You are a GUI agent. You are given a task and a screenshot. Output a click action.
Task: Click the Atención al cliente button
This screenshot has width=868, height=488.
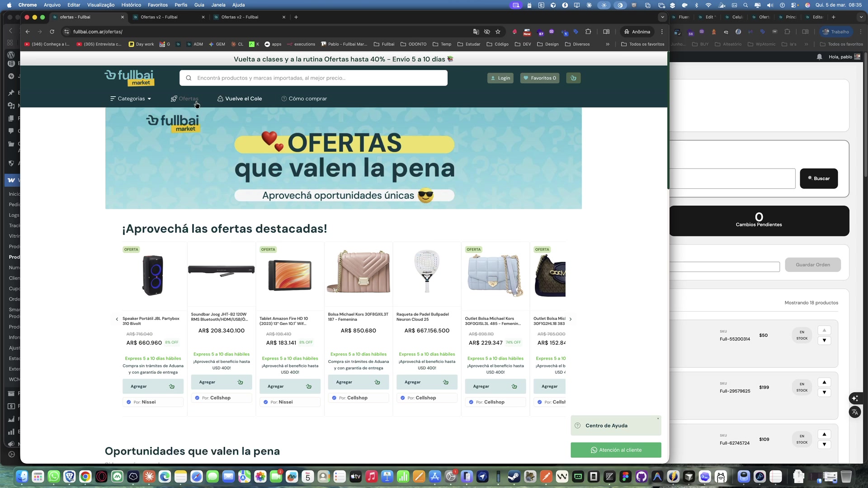coord(615,450)
